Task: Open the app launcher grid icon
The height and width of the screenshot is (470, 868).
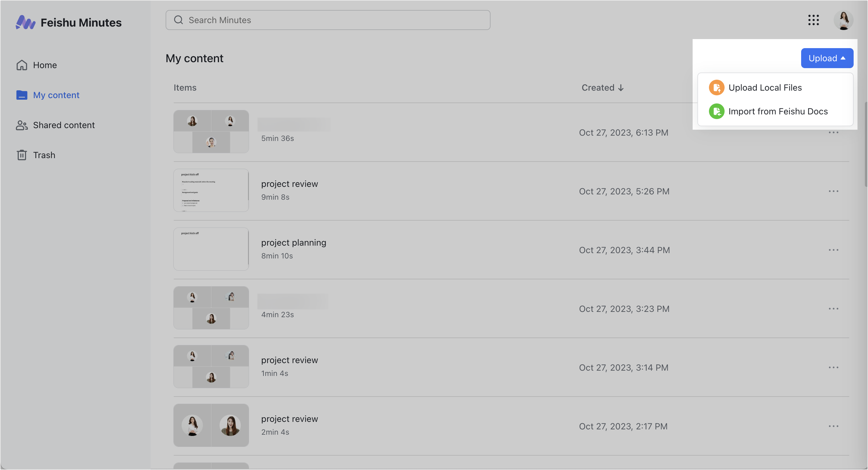Action: [x=813, y=20]
